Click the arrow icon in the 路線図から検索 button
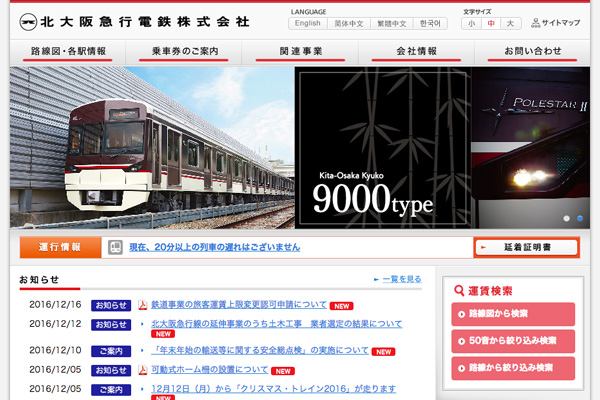Viewport: 600px width, 400px height. (x=461, y=314)
